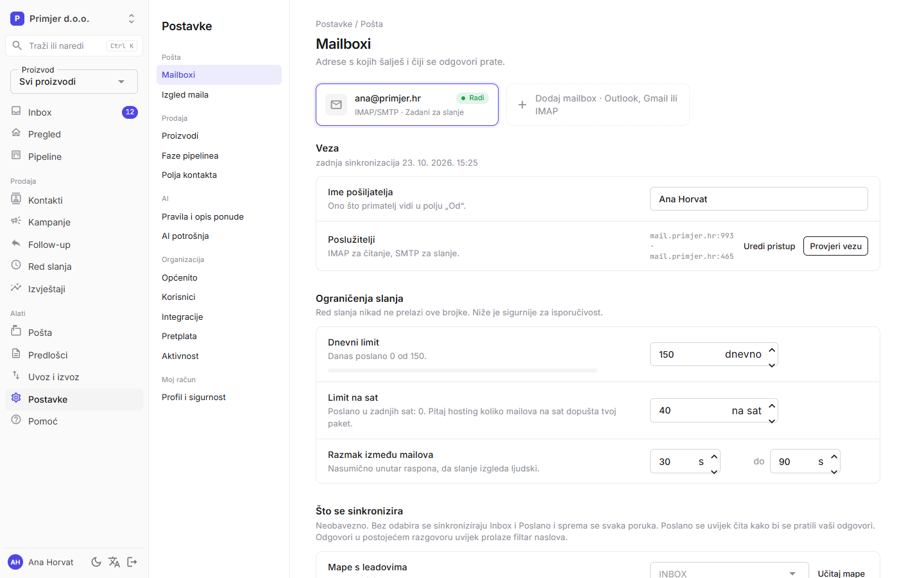Click the Pregled home icon

(x=16, y=133)
